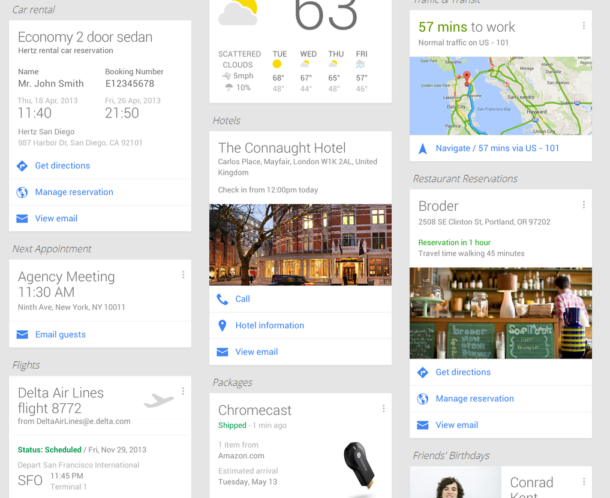
Task: Tap the Navigate arrow icon in the traffic card
Action: (x=422, y=148)
